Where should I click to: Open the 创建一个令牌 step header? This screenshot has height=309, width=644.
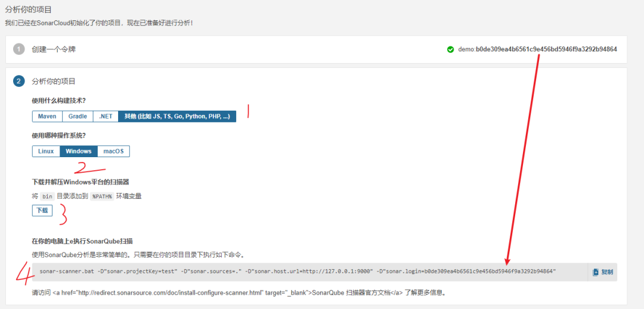pos(54,49)
